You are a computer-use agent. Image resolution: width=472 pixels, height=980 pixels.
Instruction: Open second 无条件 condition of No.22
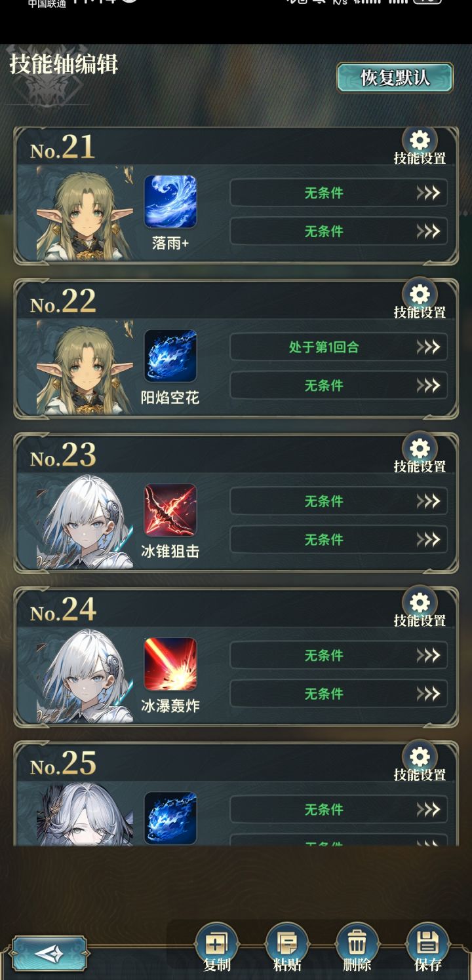coord(339,386)
